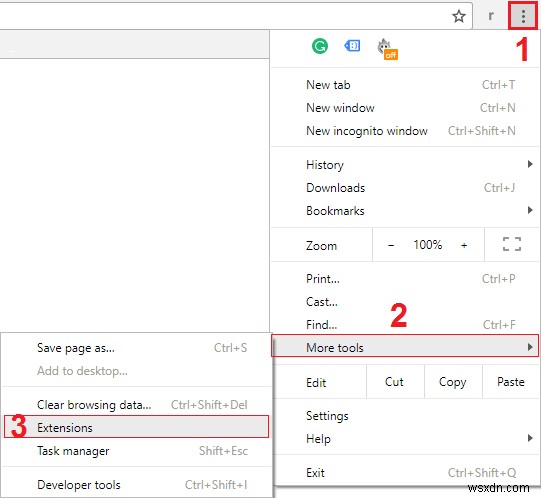The image size is (541, 498).
Task: Click the Cut button
Action: (x=394, y=382)
